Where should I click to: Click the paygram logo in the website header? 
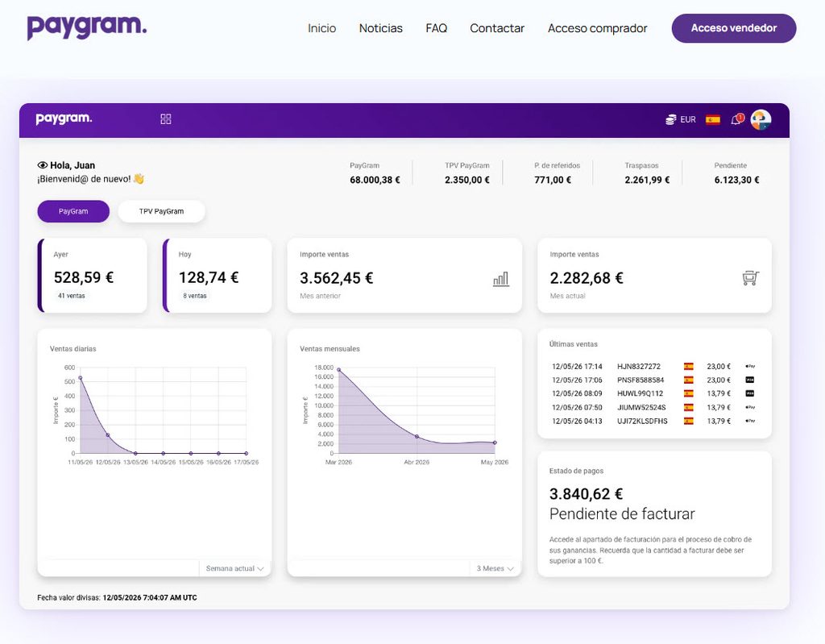click(x=87, y=27)
